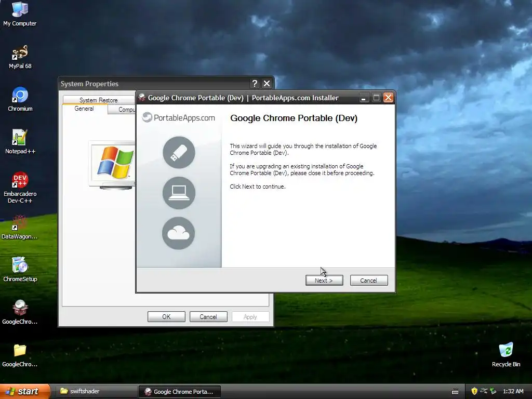Viewport: 532px width, 399px height.
Task: Click OK in System Properties
Action: coord(166,316)
